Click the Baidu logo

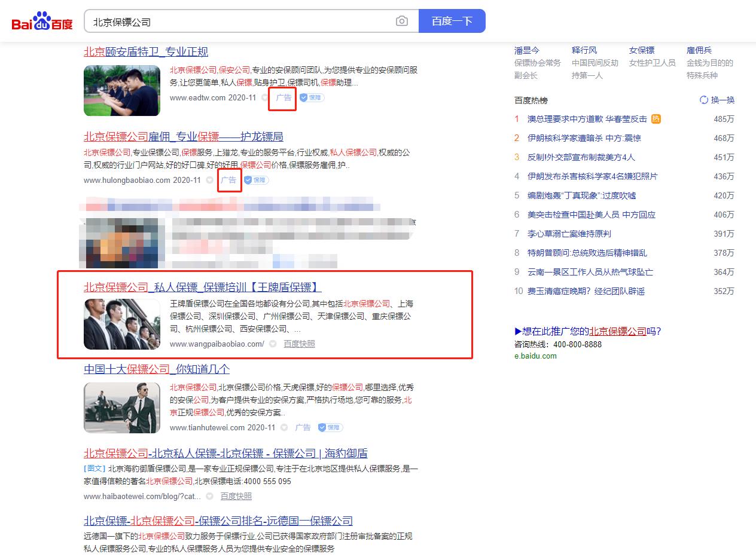(42, 22)
